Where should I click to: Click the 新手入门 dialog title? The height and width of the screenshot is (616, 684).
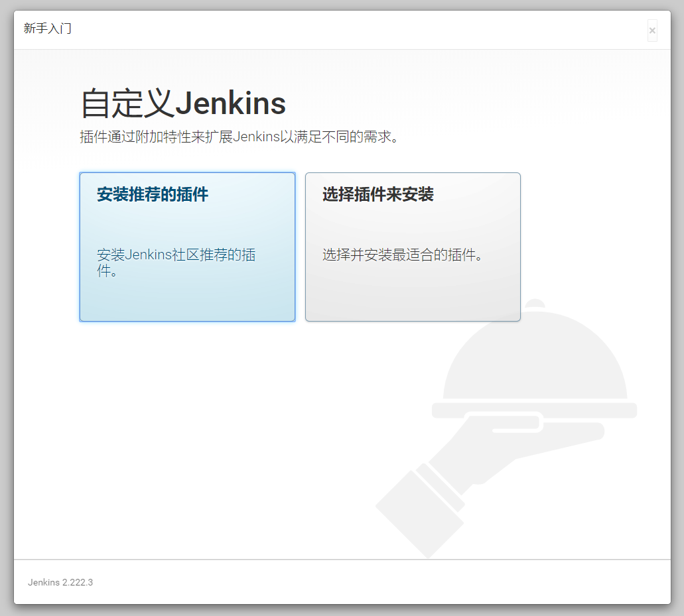[x=48, y=29]
